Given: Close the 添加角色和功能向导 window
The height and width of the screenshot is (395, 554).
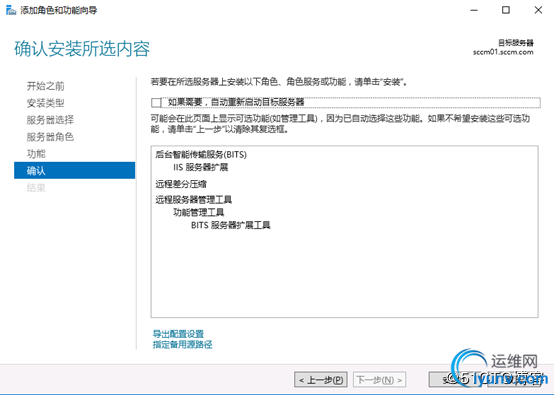Looking at the screenshot, I should point(538,10).
